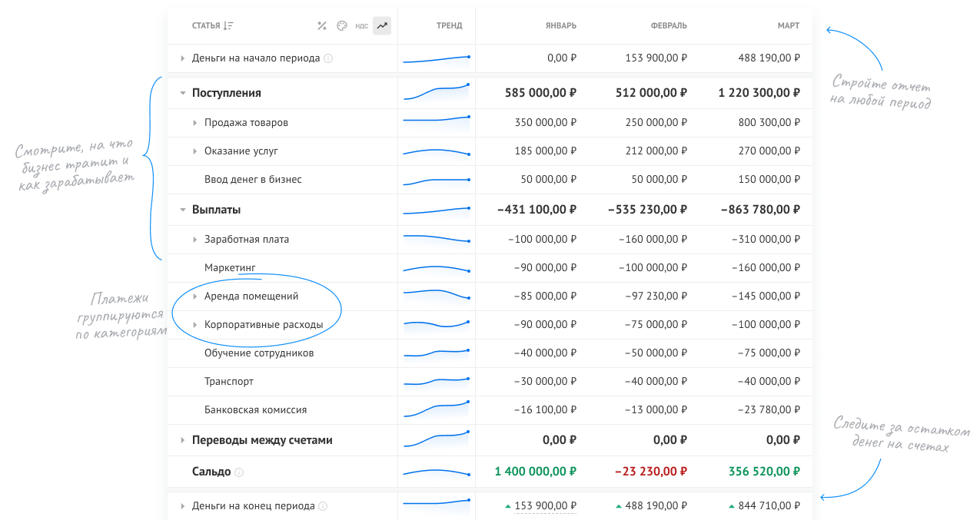Click Маркетинг March value −160 000,00 ₽
Image resolution: width=980 pixels, height=520 pixels.
pos(766,268)
